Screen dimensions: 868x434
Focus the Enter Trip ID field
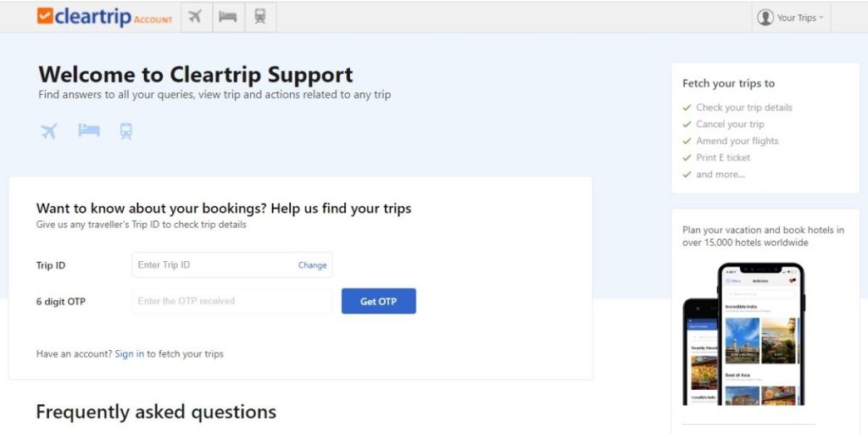(x=212, y=265)
